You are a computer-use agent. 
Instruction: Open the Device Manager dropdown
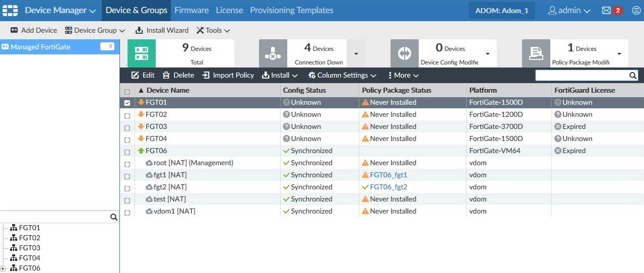point(60,10)
